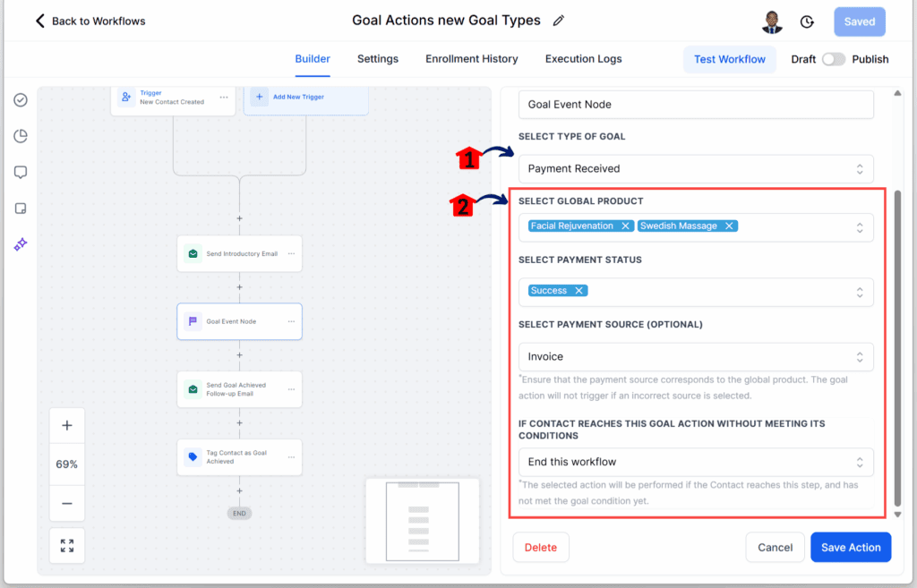The height and width of the screenshot is (588, 917).
Task: Click the fit-to-screen expand icon
Action: (x=67, y=545)
